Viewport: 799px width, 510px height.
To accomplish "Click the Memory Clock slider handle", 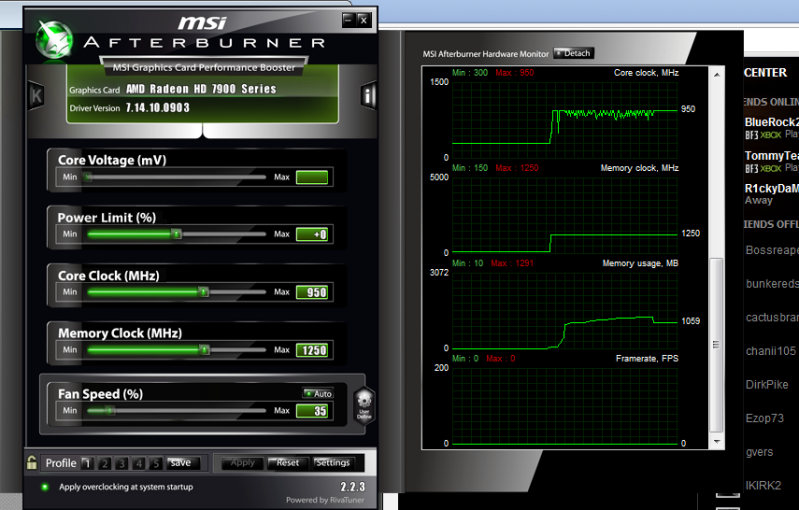I will (x=204, y=350).
